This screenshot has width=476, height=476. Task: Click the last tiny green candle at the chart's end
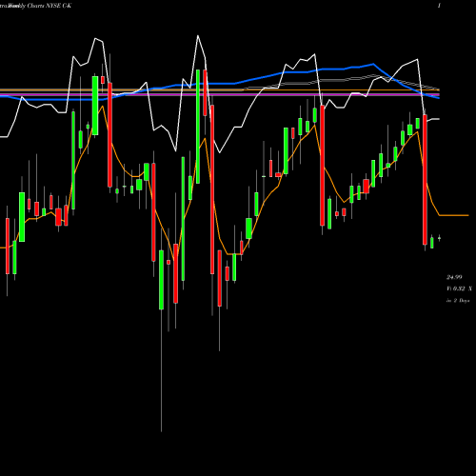coord(439,238)
